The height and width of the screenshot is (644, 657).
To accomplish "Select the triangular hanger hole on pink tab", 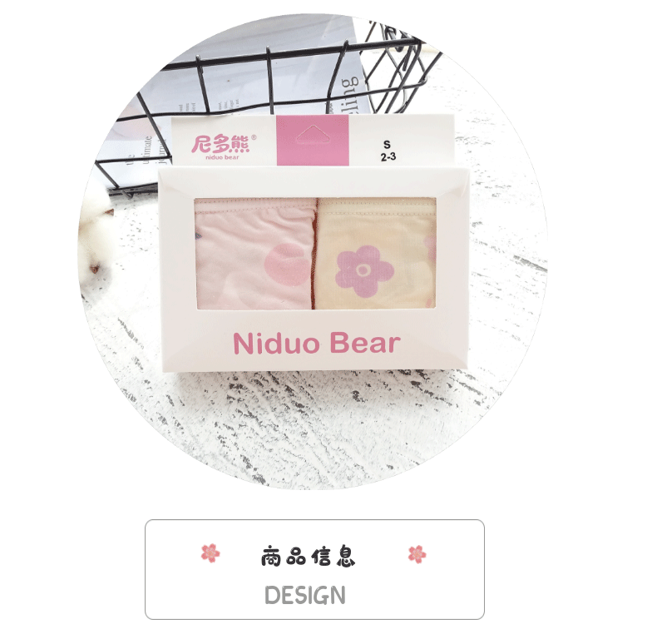I will [x=312, y=135].
